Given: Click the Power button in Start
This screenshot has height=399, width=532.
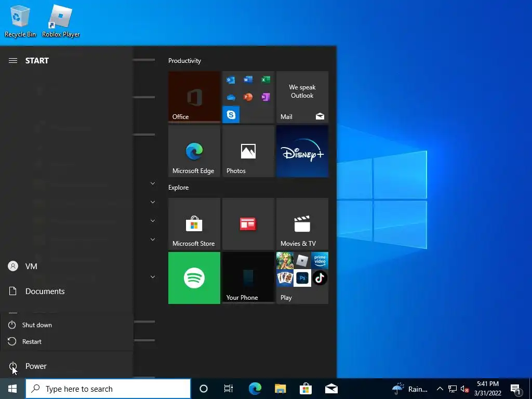Looking at the screenshot, I should 66,366.
